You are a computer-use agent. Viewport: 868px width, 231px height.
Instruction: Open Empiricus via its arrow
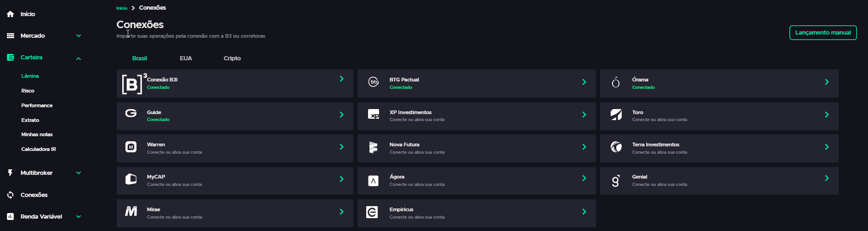584,212
